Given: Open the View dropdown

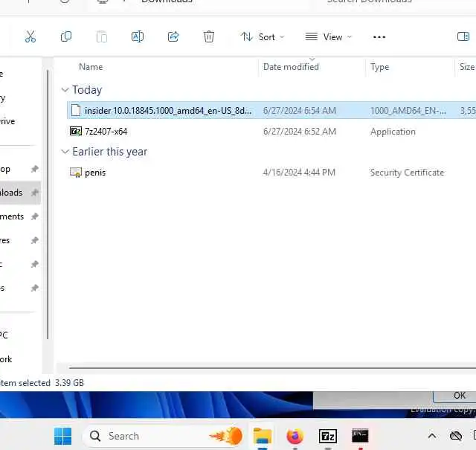Looking at the screenshot, I should click(x=329, y=37).
